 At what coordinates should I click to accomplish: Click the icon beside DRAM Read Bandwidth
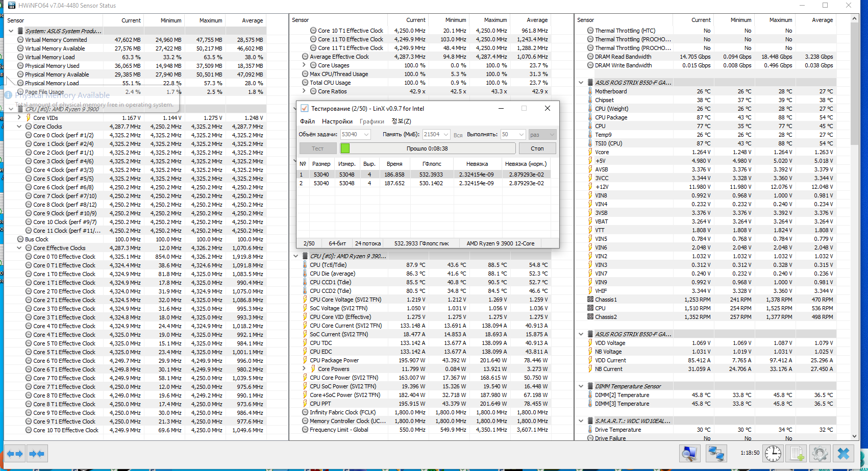[x=590, y=57]
